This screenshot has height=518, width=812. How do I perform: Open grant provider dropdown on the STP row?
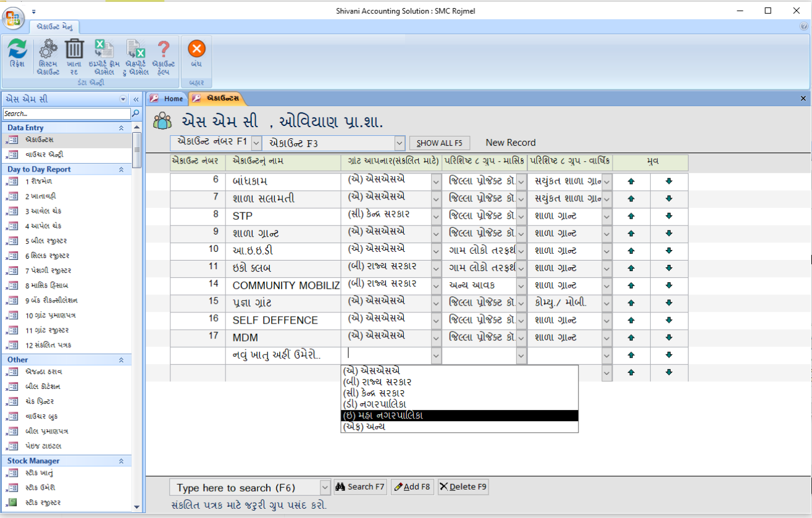[435, 216]
